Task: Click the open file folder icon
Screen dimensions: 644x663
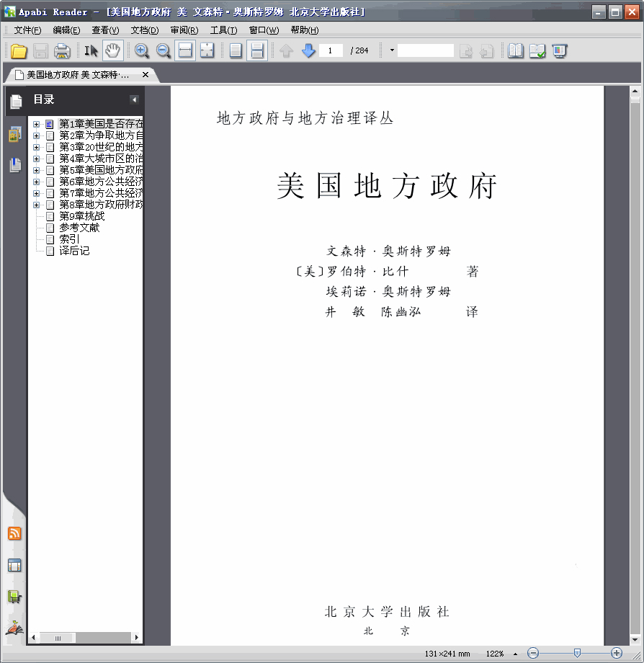Action: click(x=19, y=51)
